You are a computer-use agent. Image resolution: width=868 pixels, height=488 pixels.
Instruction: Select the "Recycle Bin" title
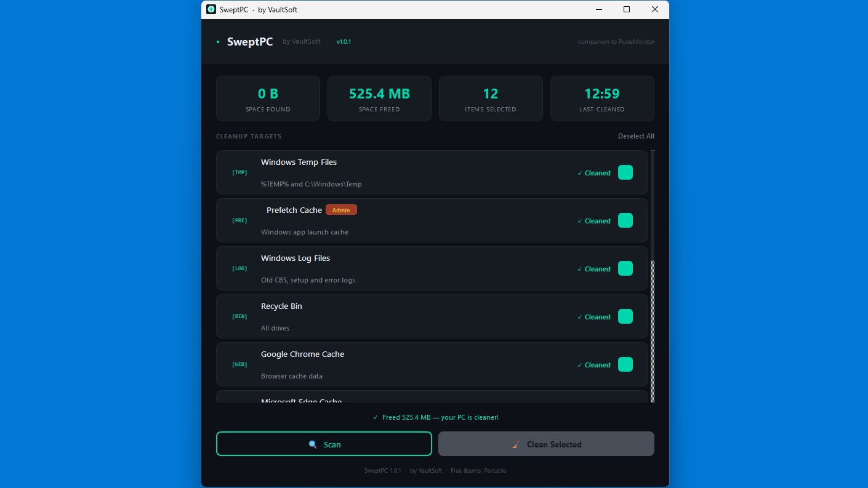tap(281, 306)
